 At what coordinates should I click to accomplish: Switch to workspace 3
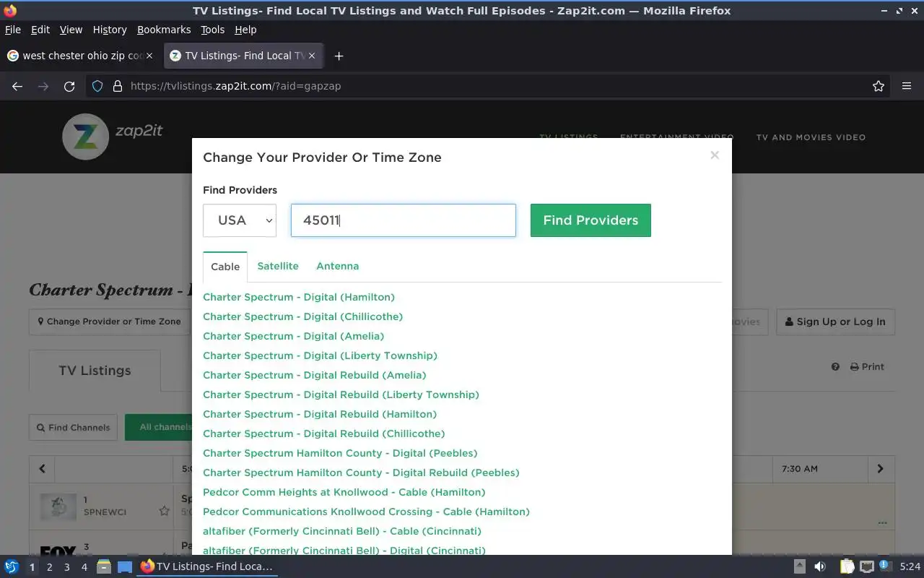click(66, 567)
